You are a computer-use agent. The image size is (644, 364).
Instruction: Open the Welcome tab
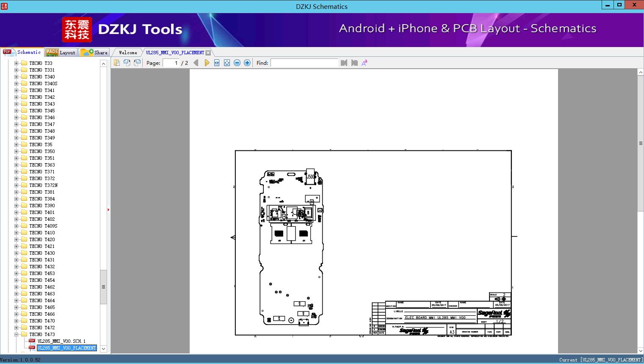click(128, 53)
